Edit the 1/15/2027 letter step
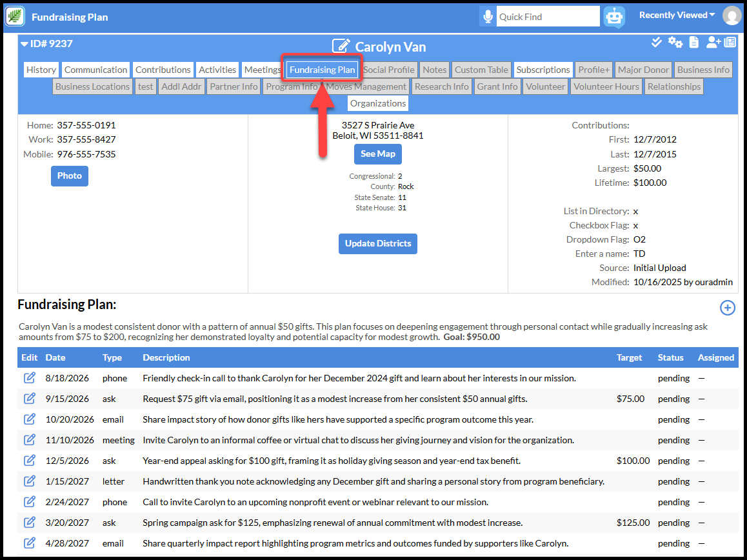This screenshot has height=560, width=747. [30, 481]
